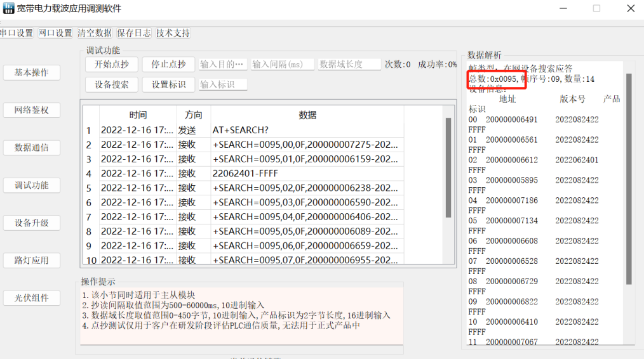Click the app icon in the title bar
This screenshot has width=644, height=359.
click(x=9, y=9)
